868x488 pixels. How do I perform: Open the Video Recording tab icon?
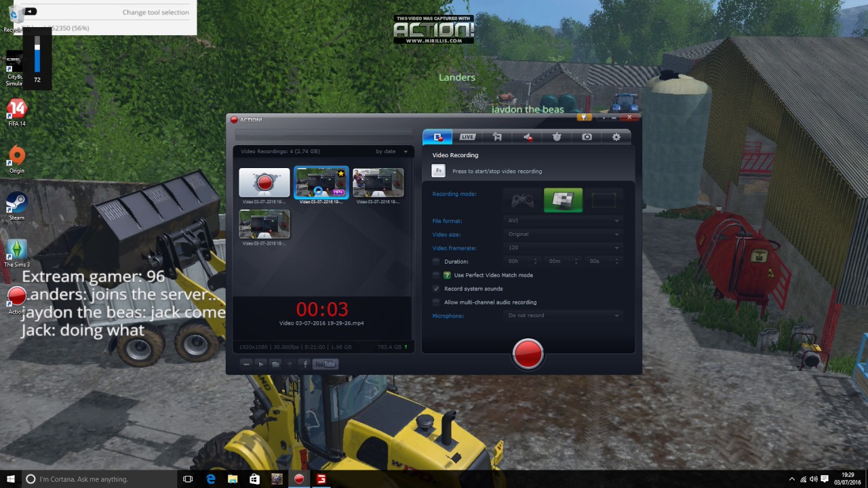pyautogui.click(x=437, y=137)
